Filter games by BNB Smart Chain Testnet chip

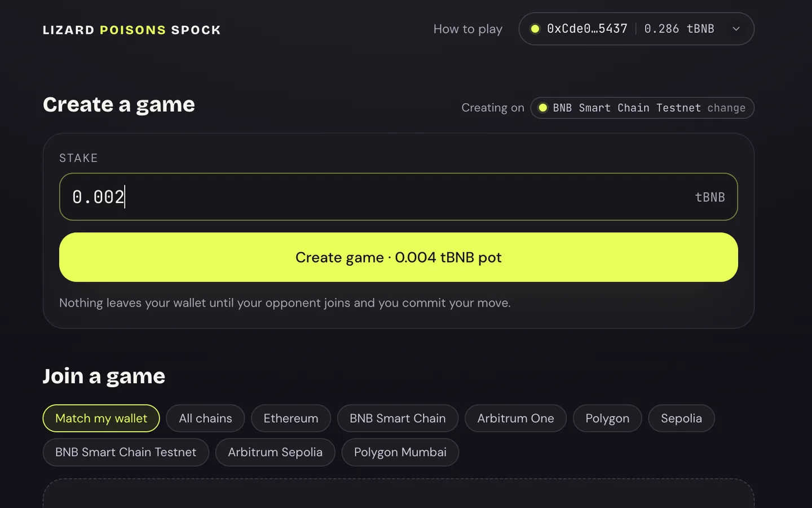pos(126,452)
